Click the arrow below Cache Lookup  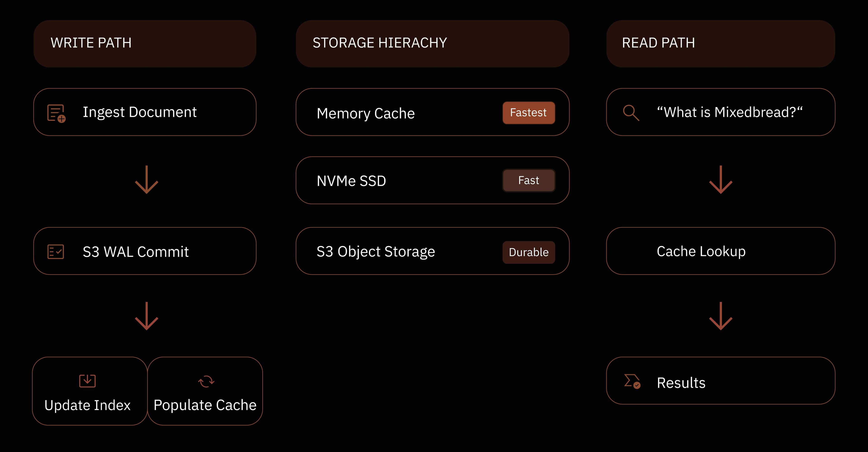point(720,316)
